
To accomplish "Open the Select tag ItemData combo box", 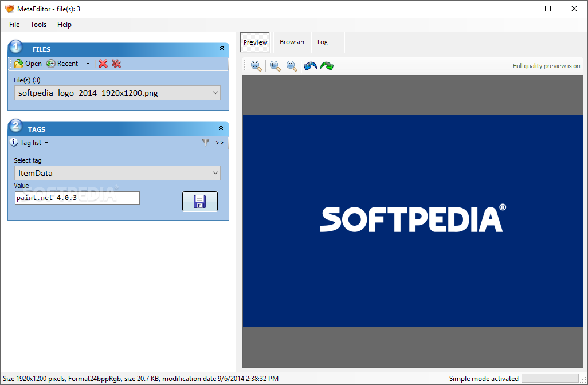I will (117, 173).
